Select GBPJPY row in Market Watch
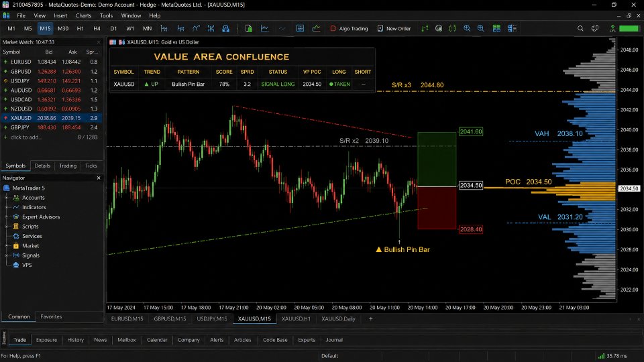Viewport: 644px width, 362px height. (52, 127)
